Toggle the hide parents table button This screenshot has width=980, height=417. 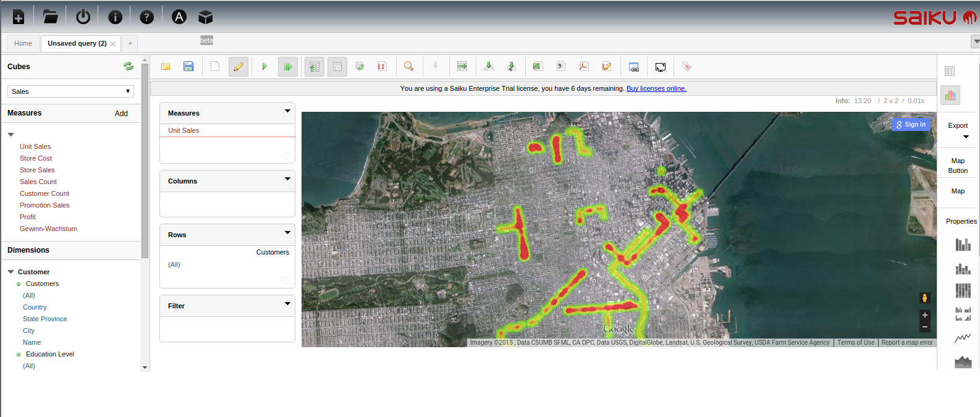315,67
